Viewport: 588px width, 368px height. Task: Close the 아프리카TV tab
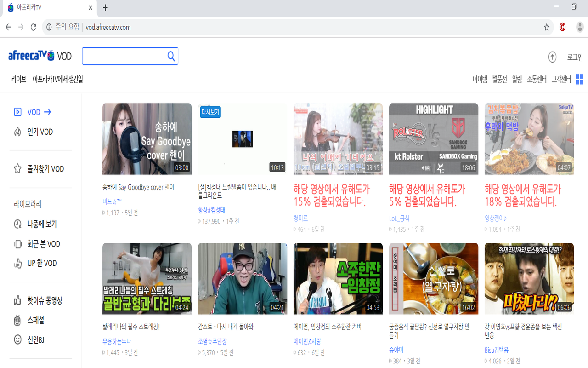[90, 8]
